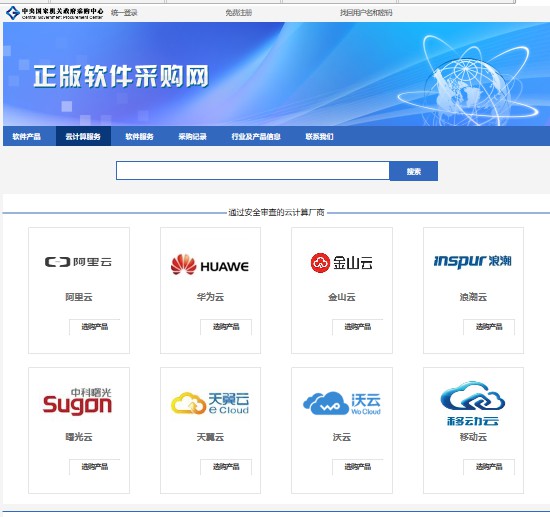Viewport: 550px width, 517px height.
Task: Select the 金山云 name label
Action: (342, 297)
